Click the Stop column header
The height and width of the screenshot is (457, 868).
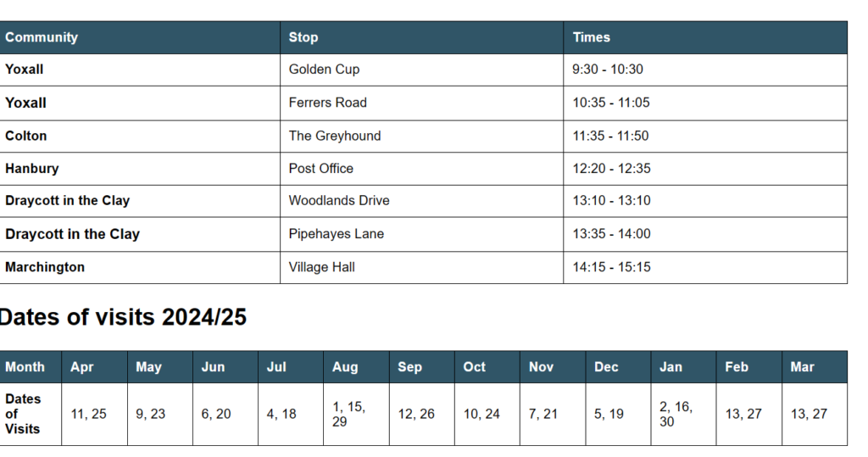click(422, 37)
